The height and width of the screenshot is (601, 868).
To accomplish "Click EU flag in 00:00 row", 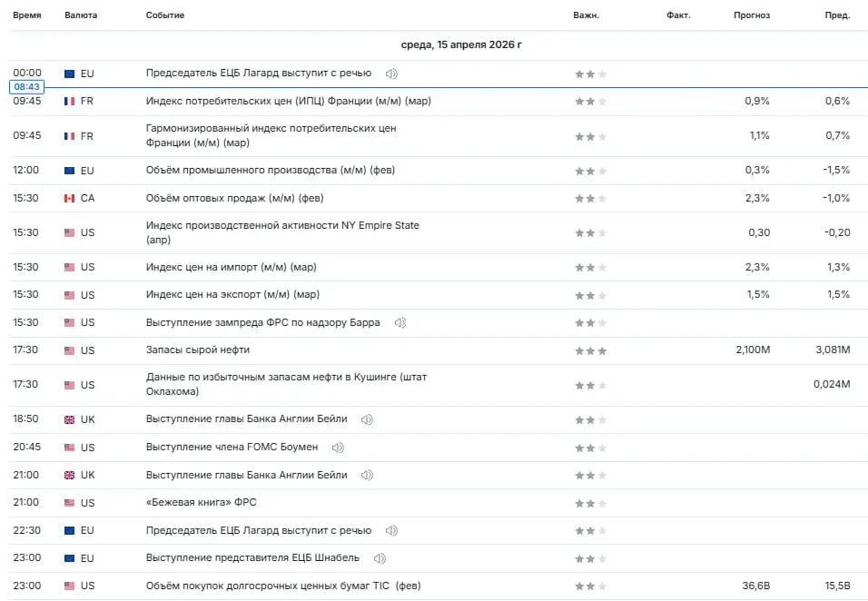I will pyautogui.click(x=69, y=74).
